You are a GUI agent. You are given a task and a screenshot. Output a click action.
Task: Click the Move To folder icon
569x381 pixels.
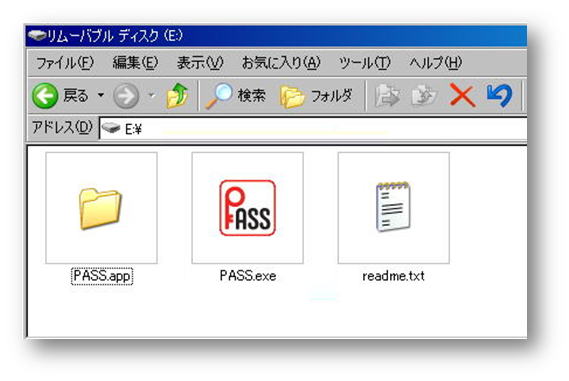(387, 96)
